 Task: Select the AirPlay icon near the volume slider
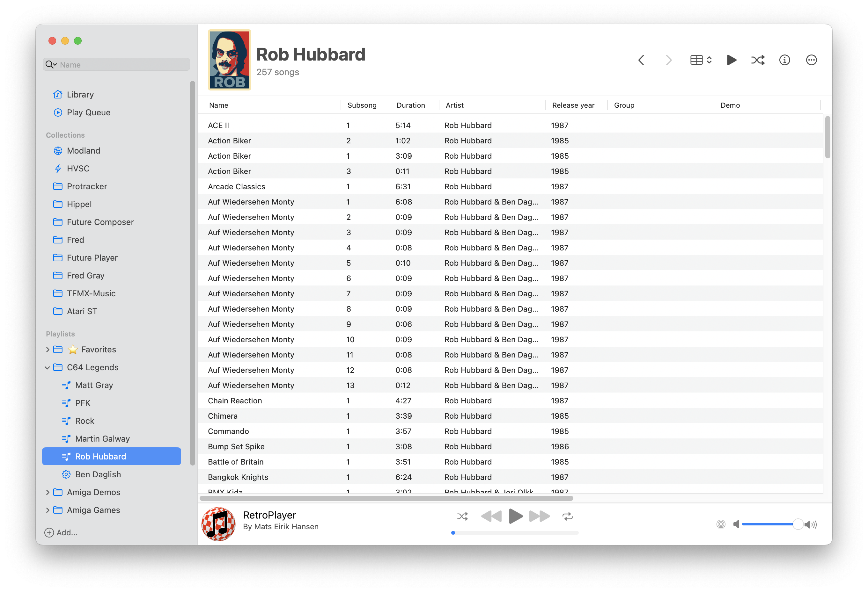coord(721,524)
